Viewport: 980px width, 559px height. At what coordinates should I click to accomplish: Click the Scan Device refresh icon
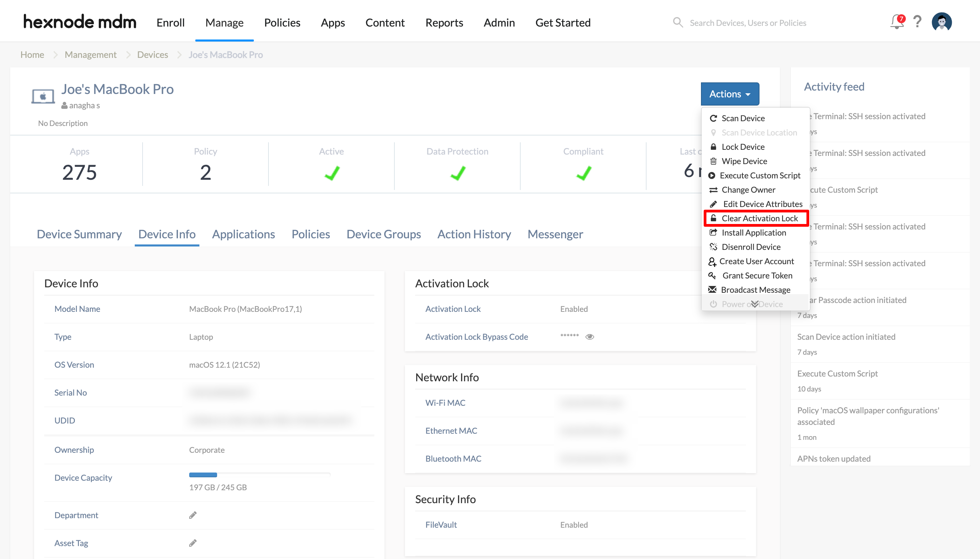tap(713, 118)
